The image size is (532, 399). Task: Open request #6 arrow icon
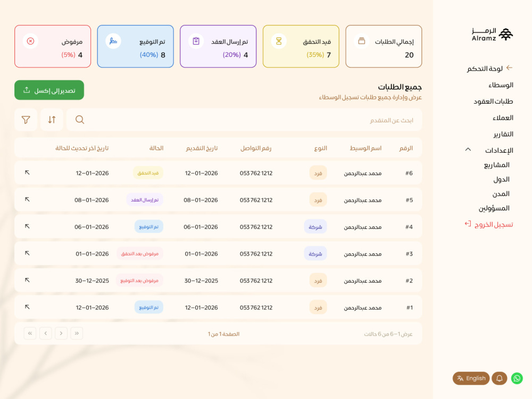click(27, 172)
